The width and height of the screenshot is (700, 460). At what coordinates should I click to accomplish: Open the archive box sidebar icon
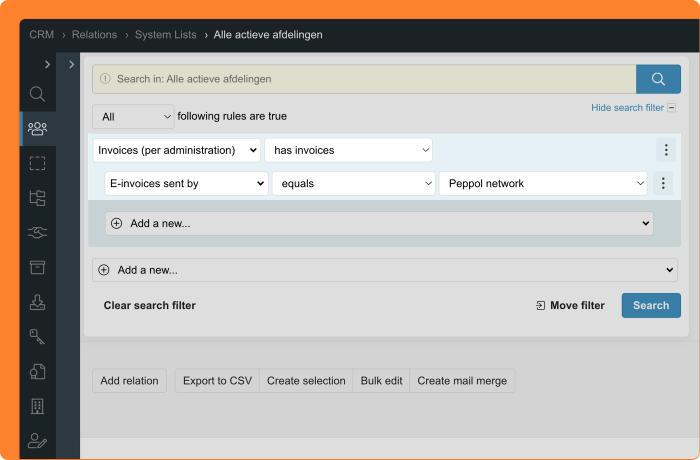pos(38,267)
